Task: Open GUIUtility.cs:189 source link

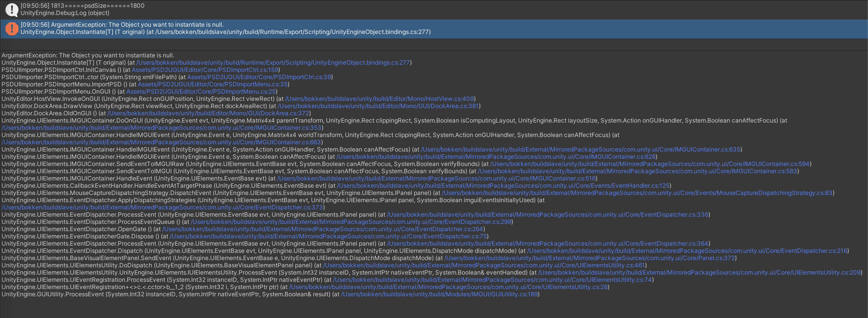Action: (x=439, y=295)
